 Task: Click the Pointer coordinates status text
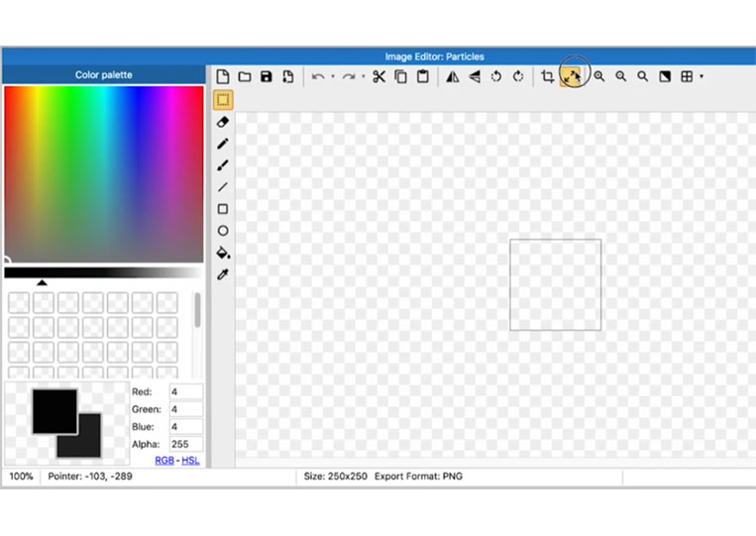[90, 477]
